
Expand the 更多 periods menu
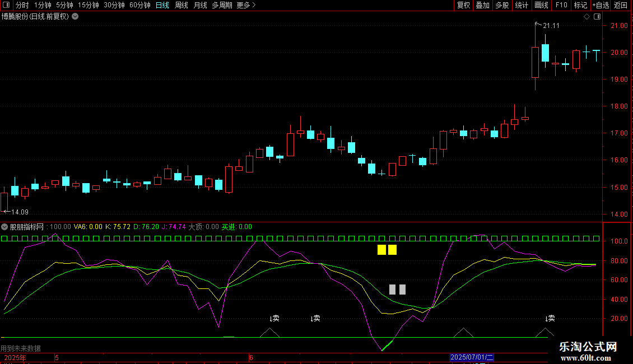tap(246, 5)
